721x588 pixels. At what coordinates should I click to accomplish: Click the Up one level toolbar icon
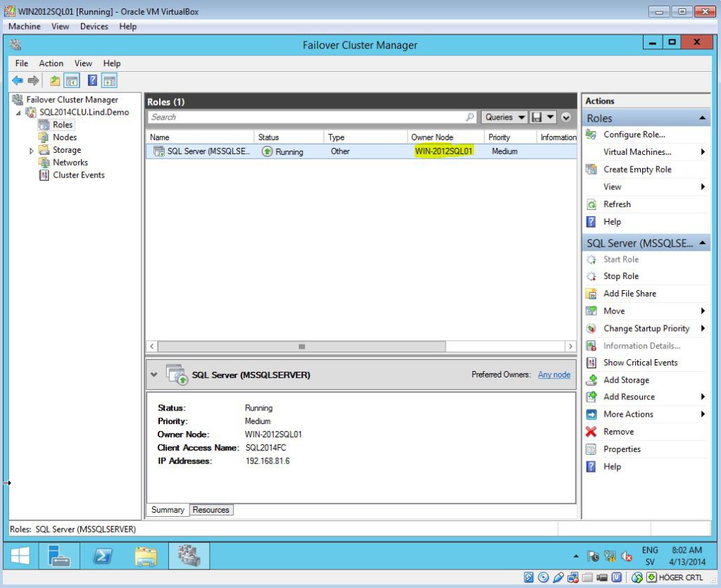click(55, 81)
